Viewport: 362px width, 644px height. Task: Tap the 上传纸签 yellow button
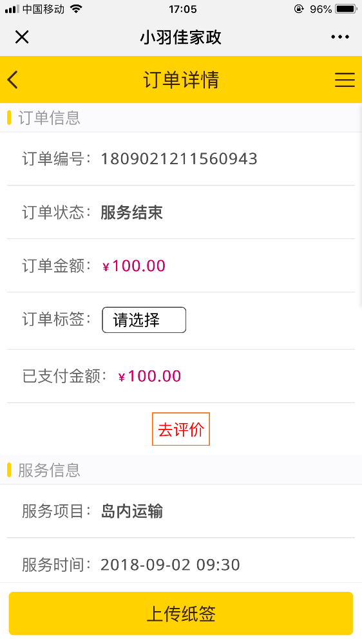(x=181, y=614)
